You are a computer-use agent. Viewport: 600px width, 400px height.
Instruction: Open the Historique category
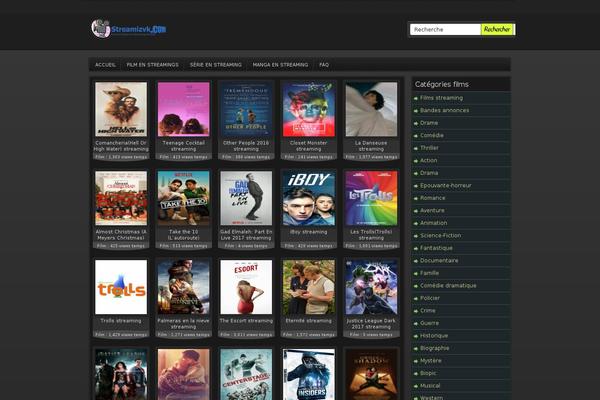click(x=434, y=336)
